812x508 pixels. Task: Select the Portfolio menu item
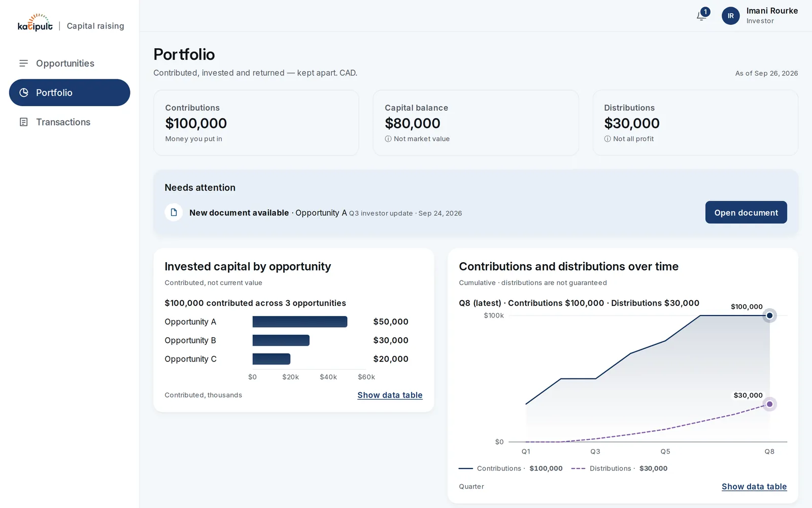70,92
